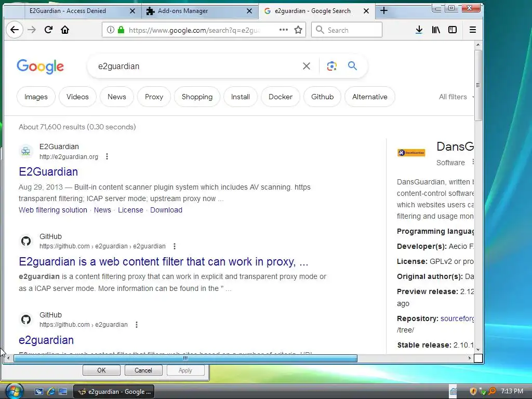Open page actions three-dot menu in address bar

[x=283, y=30]
